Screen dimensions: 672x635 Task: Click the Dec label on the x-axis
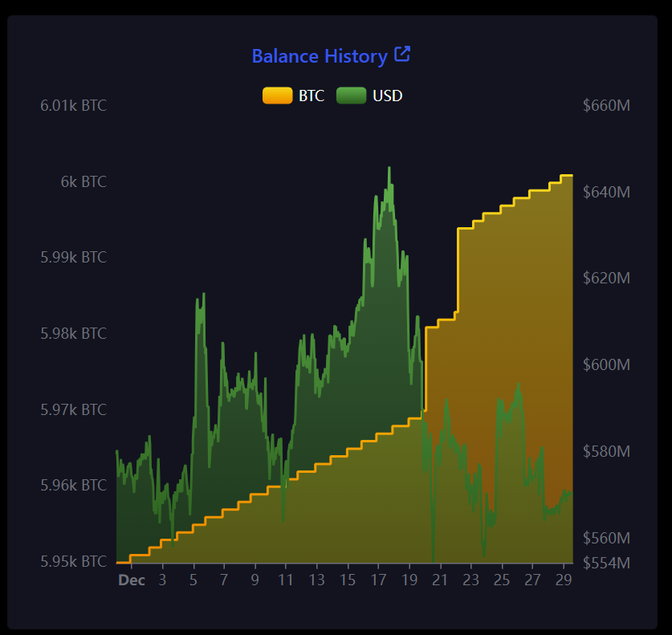(132, 580)
